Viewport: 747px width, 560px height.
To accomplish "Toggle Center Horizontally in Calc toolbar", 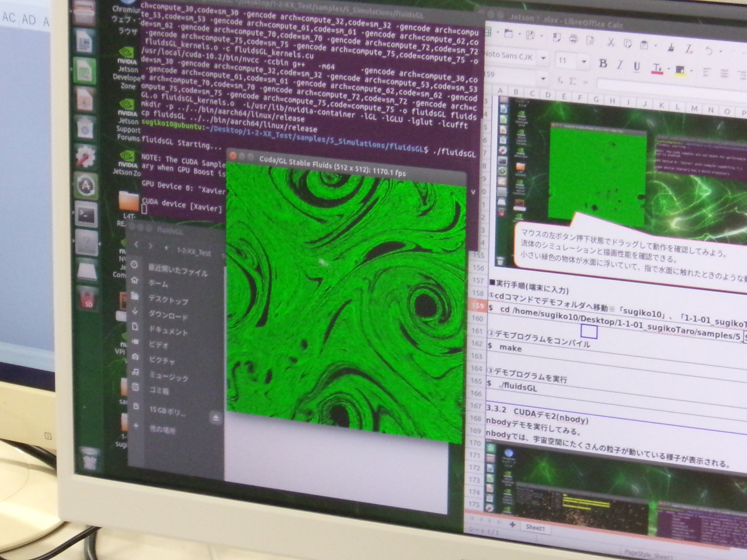I will 724,73.
